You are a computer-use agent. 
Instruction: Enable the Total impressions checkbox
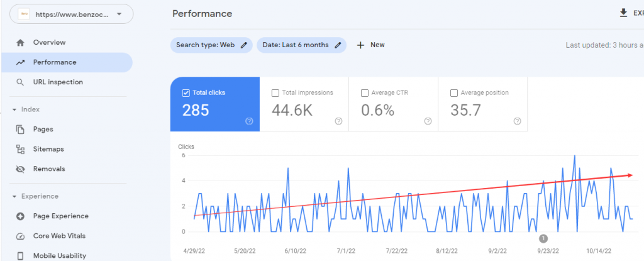pyautogui.click(x=275, y=93)
